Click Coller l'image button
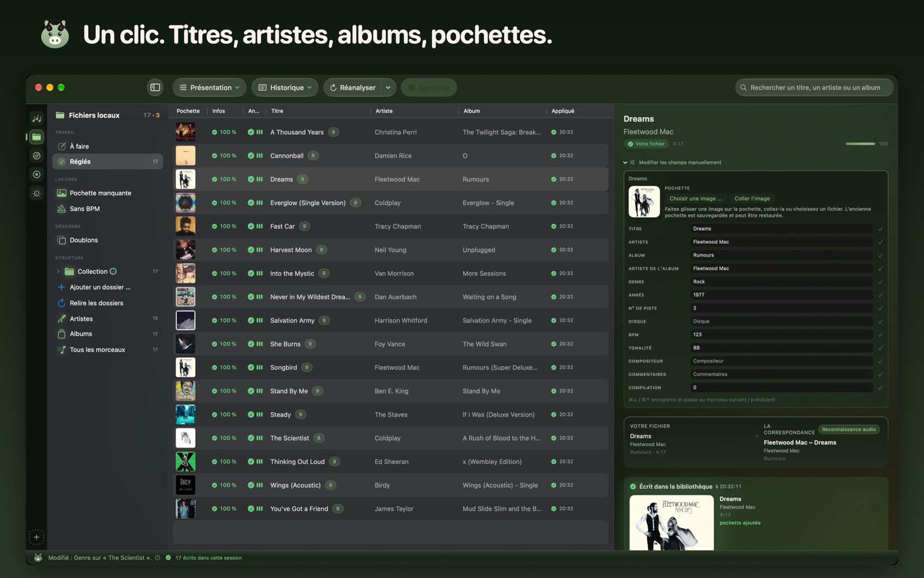This screenshot has width=924, height=578. click(x=752, y=198)
